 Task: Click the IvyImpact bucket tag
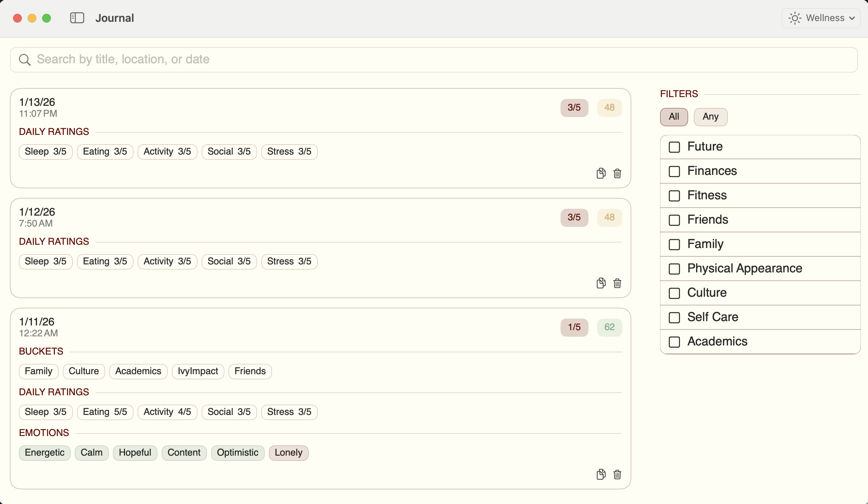pos(198,371)
